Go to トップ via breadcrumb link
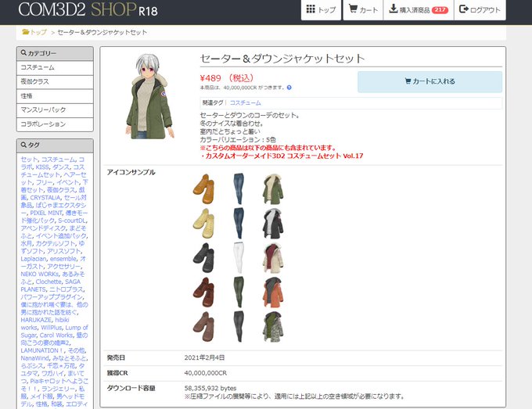Image resolution: width=532 pixels, height=409 pixels. pyautogui.click(x=38, y=32)
